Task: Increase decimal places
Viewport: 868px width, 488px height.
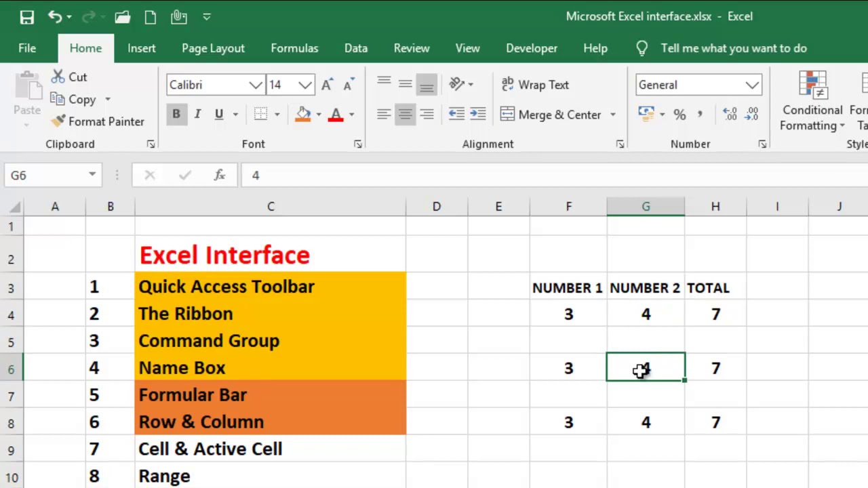Action: (730, 115)
